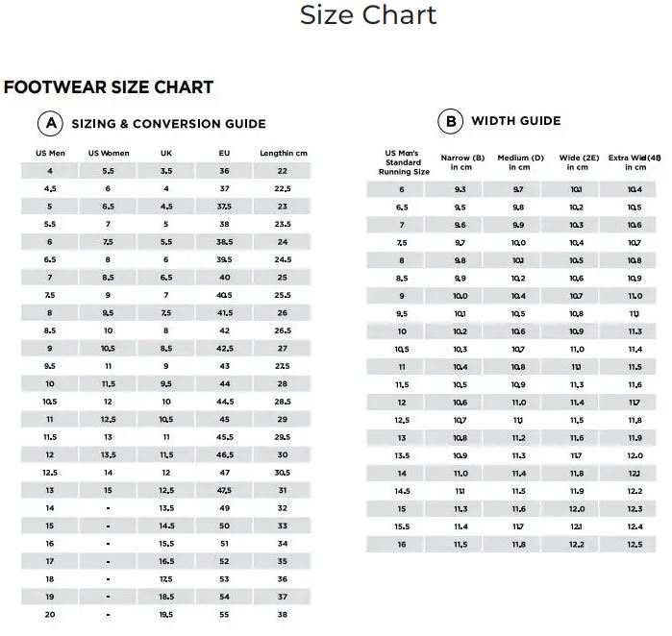Select the FOOTWEAR SIZE CHART heading

click(x=109, y=87)
